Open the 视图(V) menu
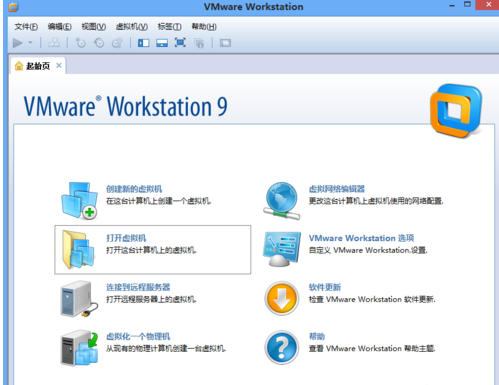 (94, 27)
